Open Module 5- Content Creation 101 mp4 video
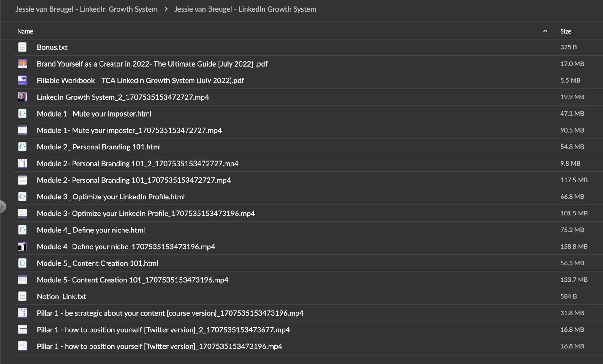 pos(133,280)
